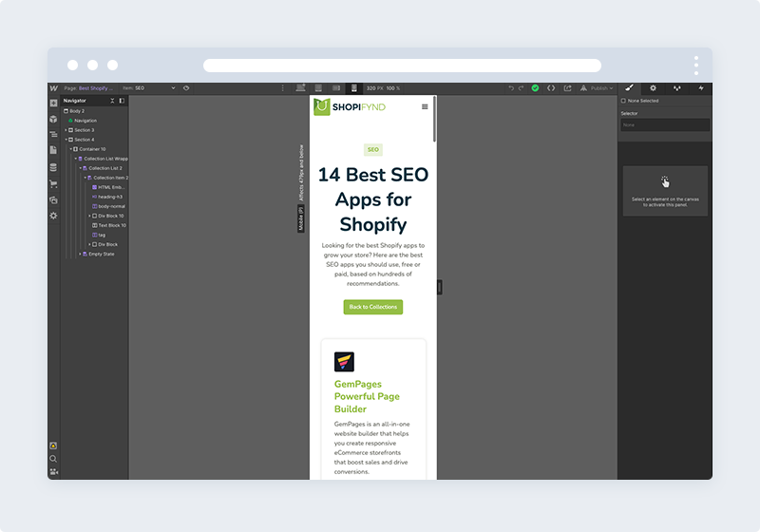760x532 pixels.
Task: Open the CMS Collections panel
Action: coord(53,167)
